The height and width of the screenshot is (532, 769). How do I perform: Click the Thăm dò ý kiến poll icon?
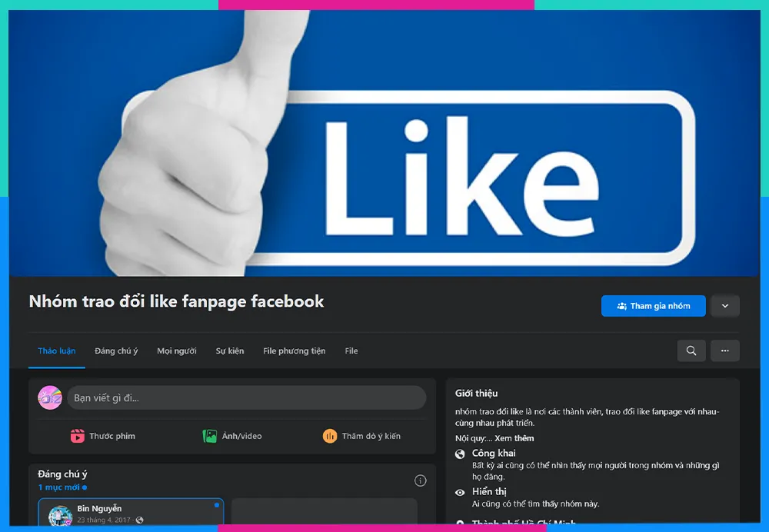click(x=330, y=436)
